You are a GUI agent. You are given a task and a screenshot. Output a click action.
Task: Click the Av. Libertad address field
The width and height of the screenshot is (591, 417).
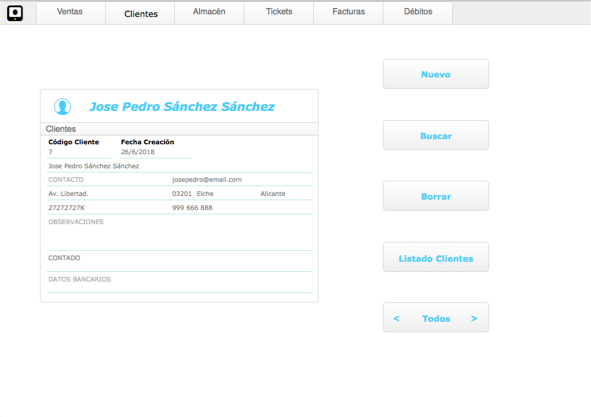[108, 194]
